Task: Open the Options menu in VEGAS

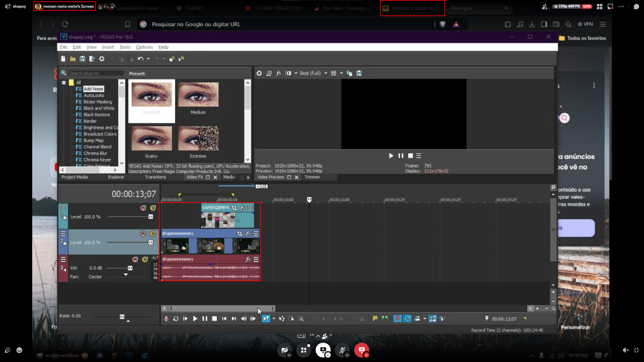Action: pyautogui.click(x=144, y=47)
